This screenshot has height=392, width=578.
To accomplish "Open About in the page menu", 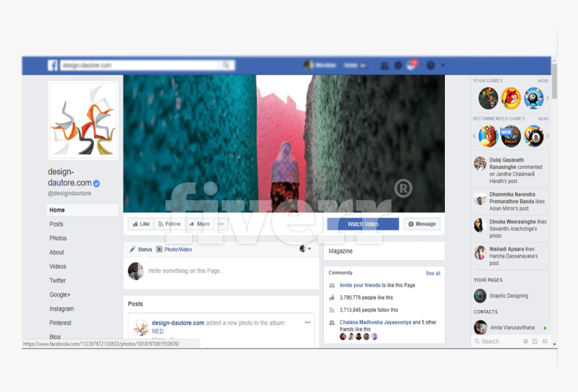I will 56,252.
